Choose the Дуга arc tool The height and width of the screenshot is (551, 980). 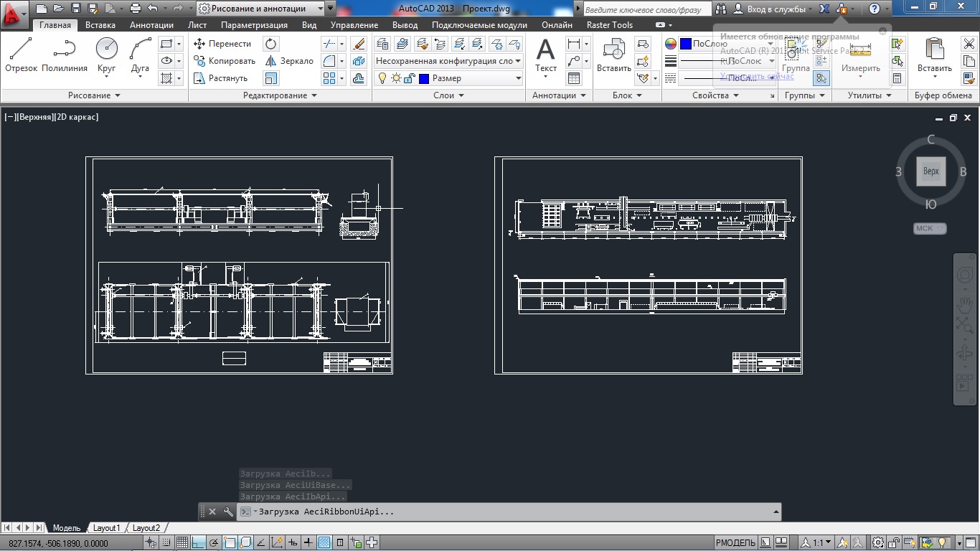[140, 56]
